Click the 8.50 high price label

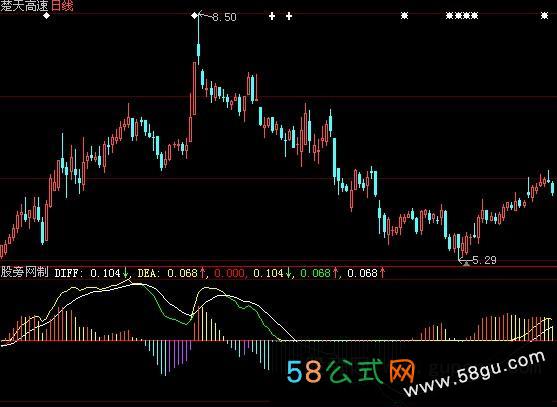(224, 17)
